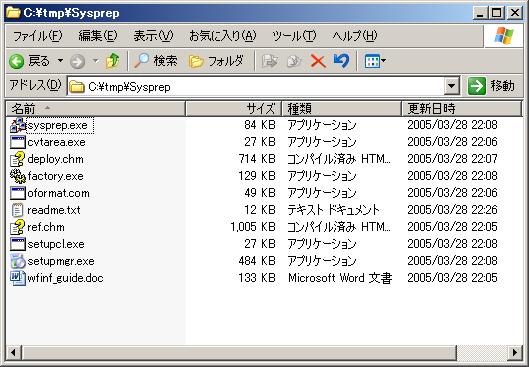
Task: Expand the address bar dropdown list
Action: point(452,87)
